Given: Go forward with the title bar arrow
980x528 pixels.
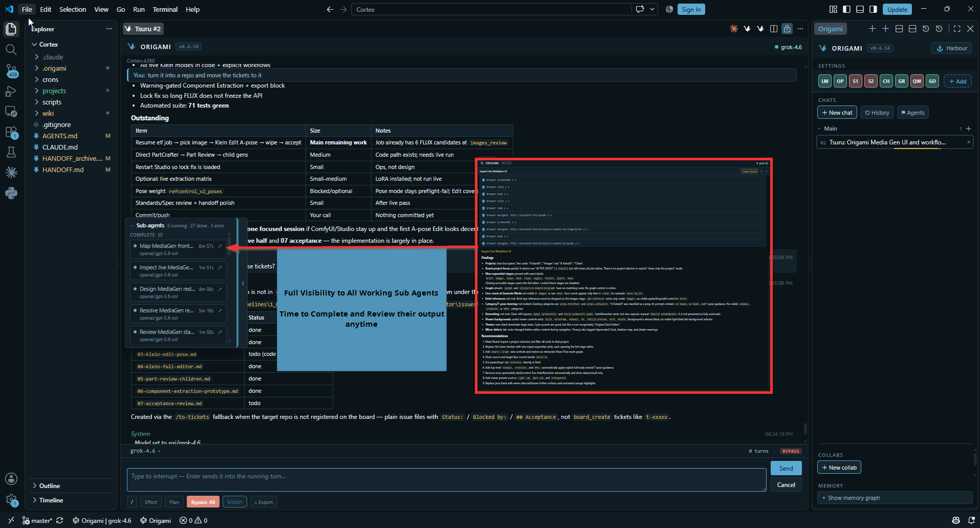Looking at the screenshot, I should point(343,9).
